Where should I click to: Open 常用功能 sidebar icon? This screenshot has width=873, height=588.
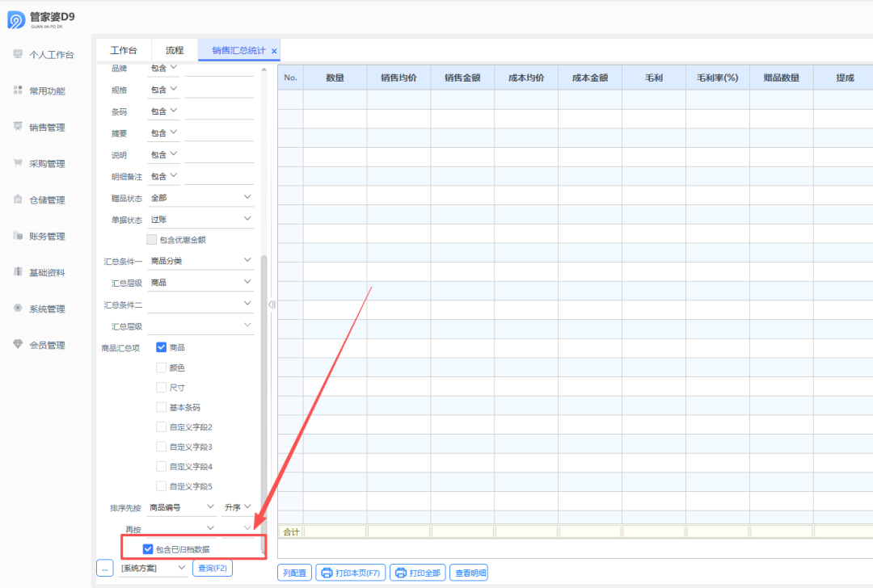coord(18,90)
